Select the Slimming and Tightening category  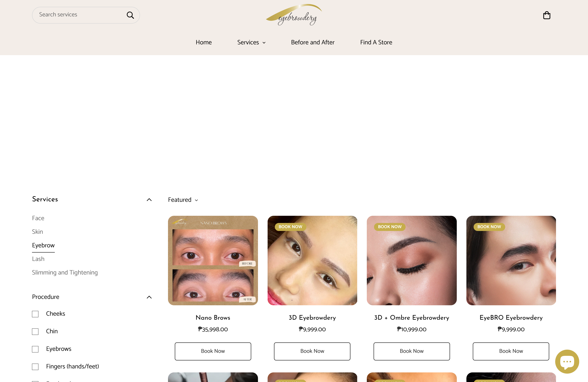pyautogui.click(x=65, y=273)
